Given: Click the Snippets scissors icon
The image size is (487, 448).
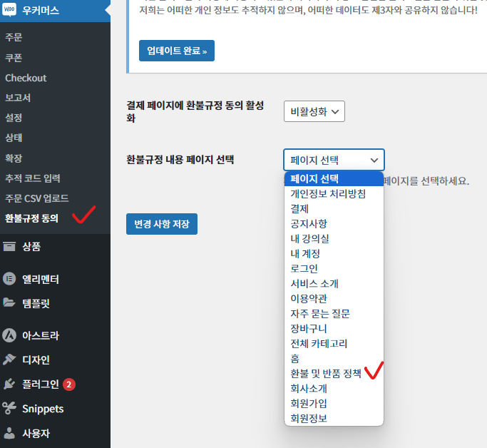Looking at the screenshot, I should (9, 408).
